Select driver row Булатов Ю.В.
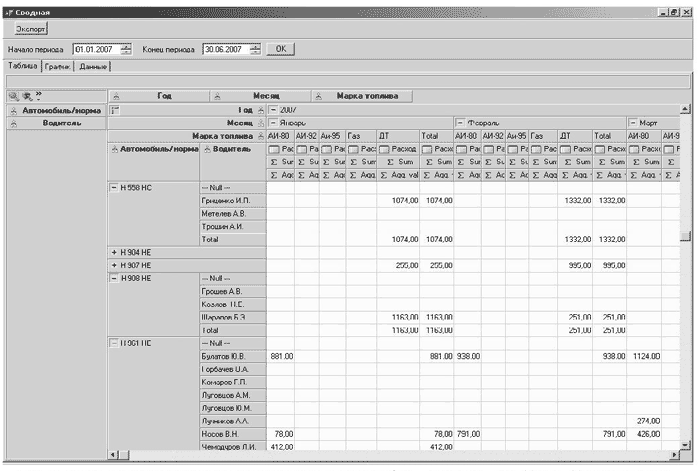 (x=233, y=357)
